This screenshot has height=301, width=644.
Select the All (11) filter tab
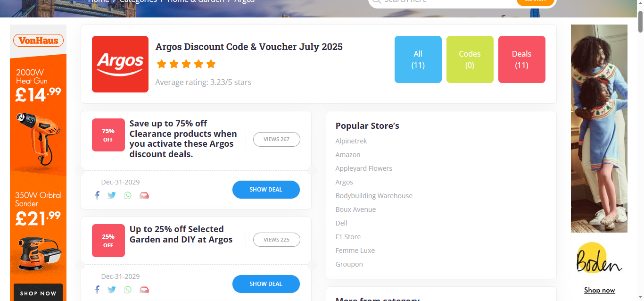click(418, 59)
